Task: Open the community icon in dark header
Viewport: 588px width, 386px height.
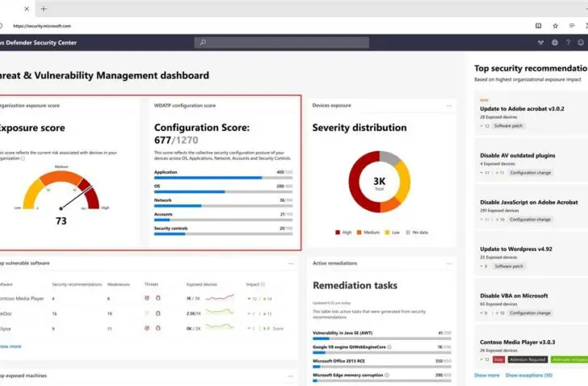Action: 540,42
